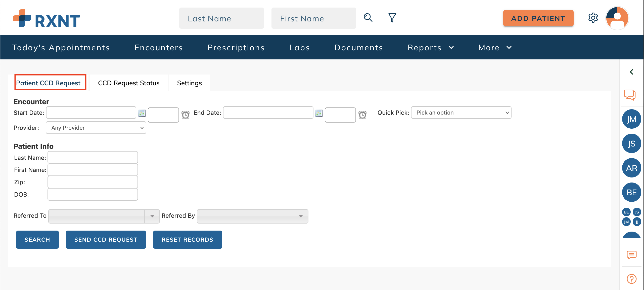Open the user profile avatar
The height and width of the screenshot is (290, 644).
click(x=617, y=18)
